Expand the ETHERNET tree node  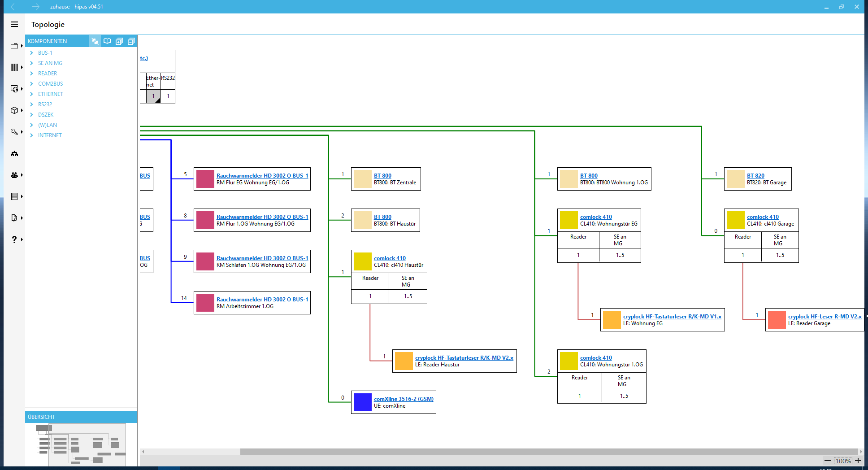(x=31, y=94)
